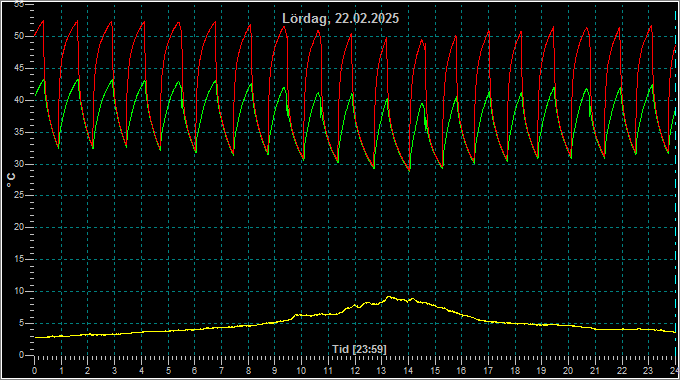Click the 25 label on the temperature axis

[x=19, y=196]
